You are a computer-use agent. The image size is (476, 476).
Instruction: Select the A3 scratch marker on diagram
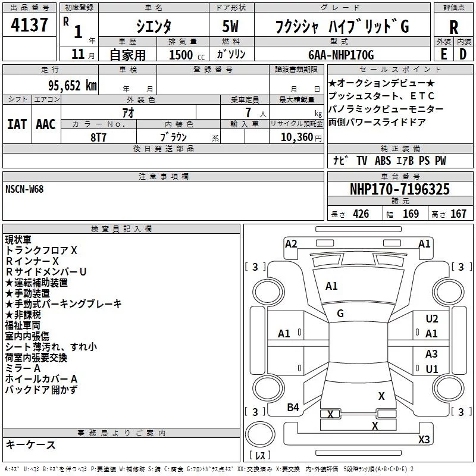pos(431,354)
